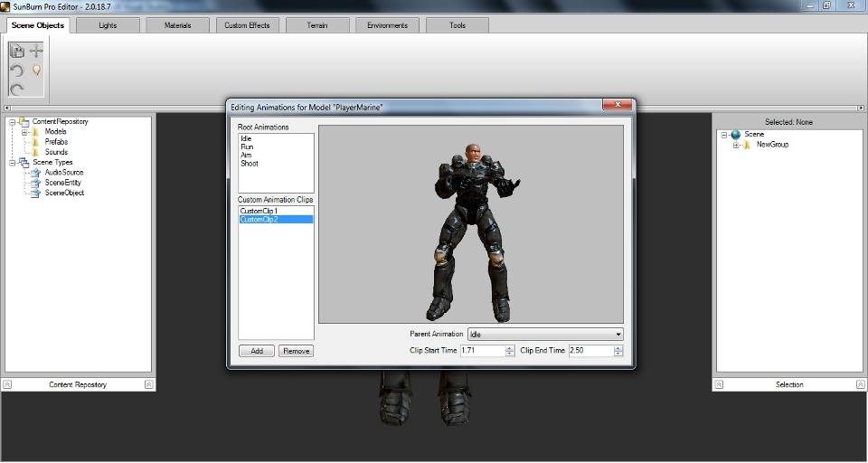Expand the Models folder in tree
The width and height of the screenshot is (868, 463).
(x=24, y=132)
